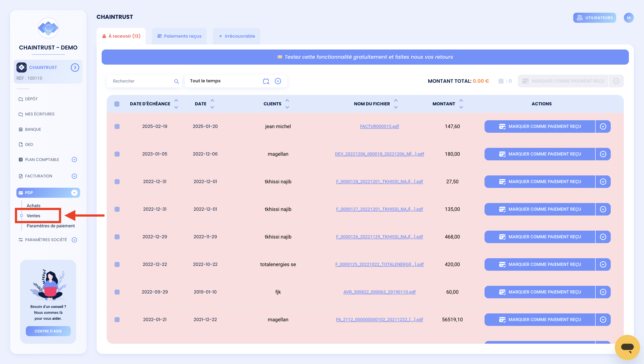Viewport: 644px width, 364px height.
Task: Sort by Montant column arrows
Action: click(x=461, y=104)
